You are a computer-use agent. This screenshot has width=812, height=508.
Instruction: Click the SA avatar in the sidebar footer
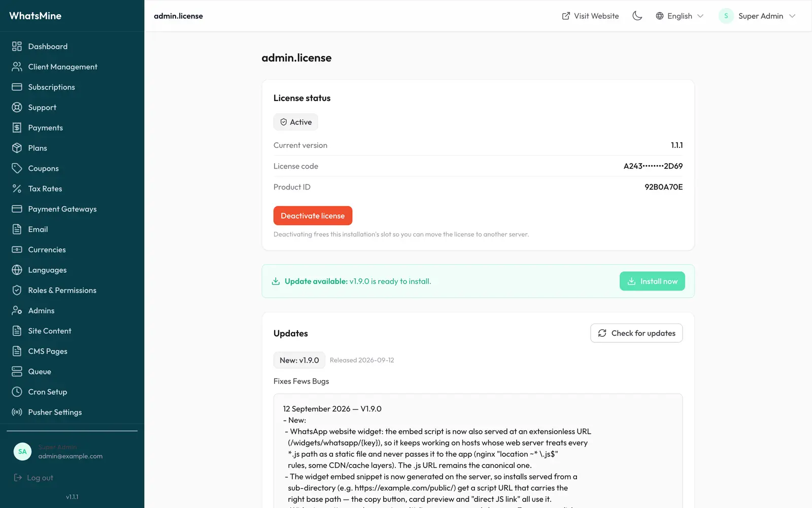pos(22,451)
